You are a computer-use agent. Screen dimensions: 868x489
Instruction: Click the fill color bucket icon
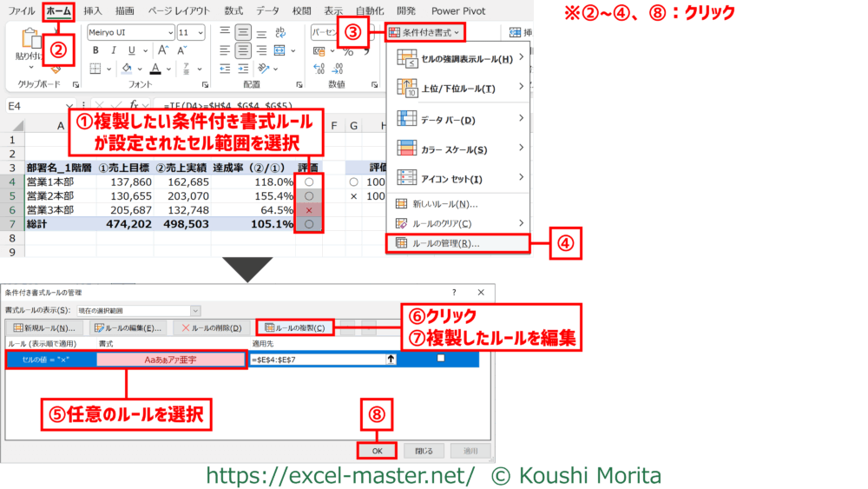point(126,69)
